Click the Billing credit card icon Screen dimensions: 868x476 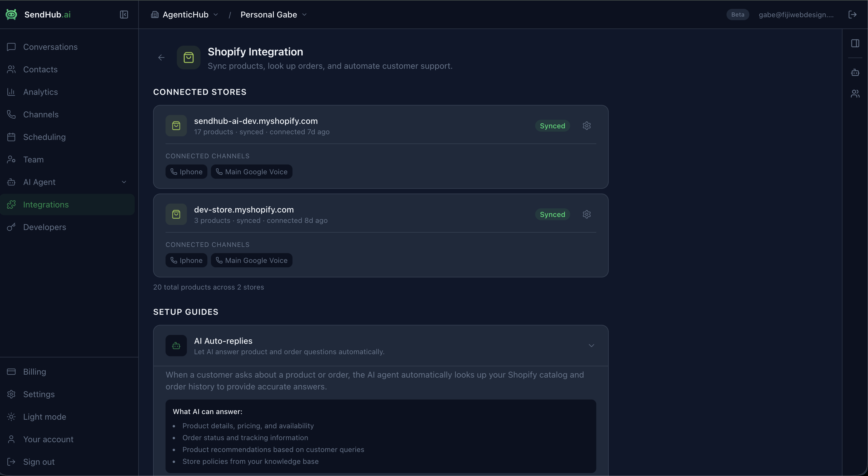[x=11, y=372]
